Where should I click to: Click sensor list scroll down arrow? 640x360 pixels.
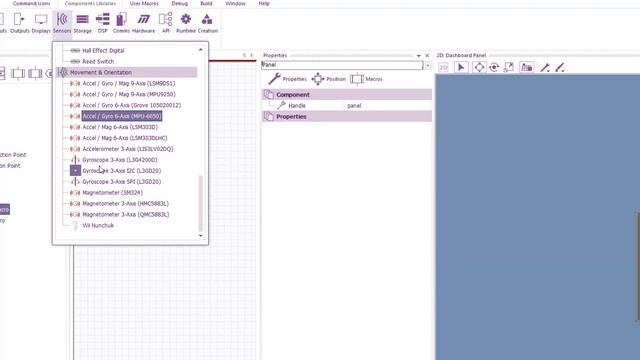pos(200,236)
